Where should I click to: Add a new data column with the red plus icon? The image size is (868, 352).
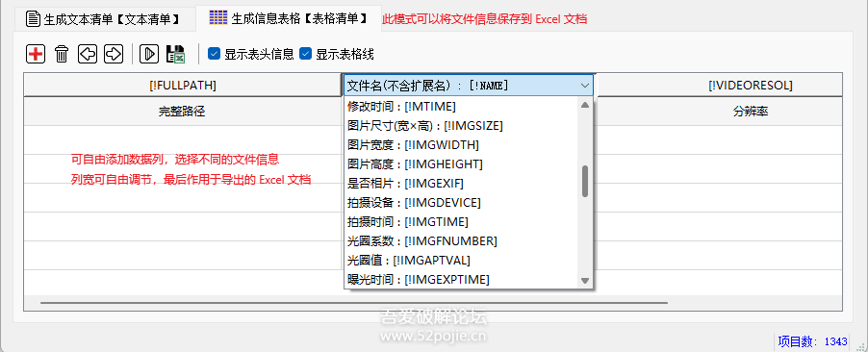[x=36, y=54]
